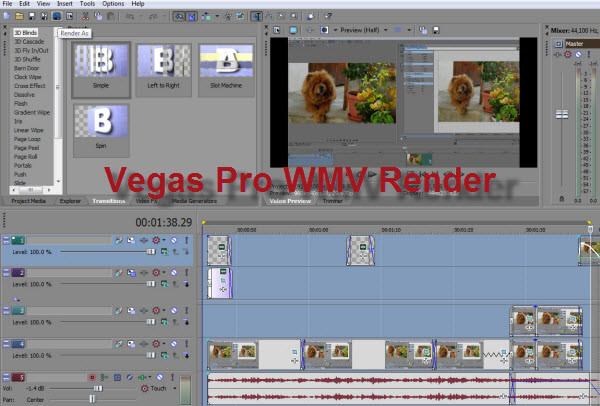Select the Envelope Edit tool
This screenshot has height=406, width=600.
click(269, 16)
